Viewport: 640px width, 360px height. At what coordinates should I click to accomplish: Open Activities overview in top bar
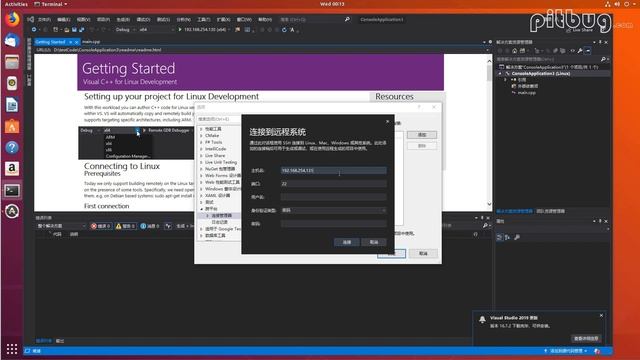point(16,4)
